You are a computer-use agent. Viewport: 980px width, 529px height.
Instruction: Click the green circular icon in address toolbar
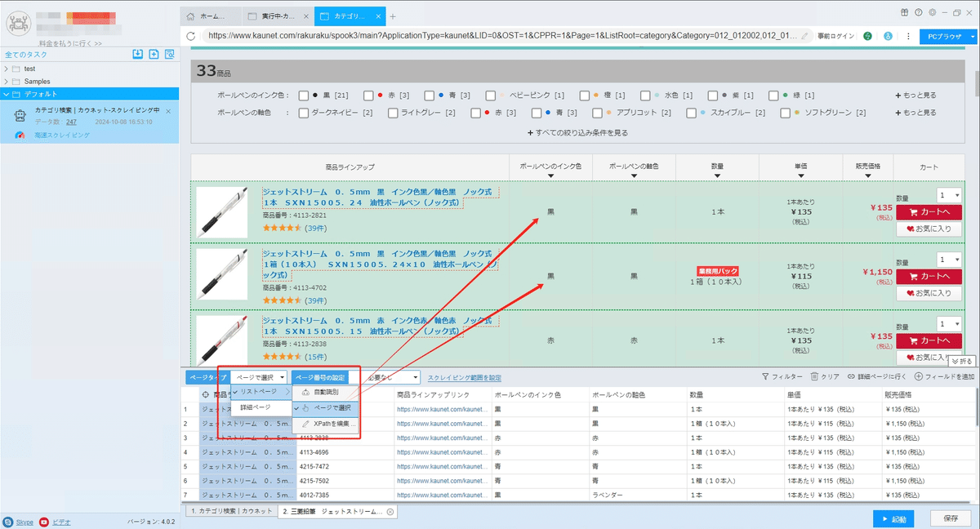(867, 36)
